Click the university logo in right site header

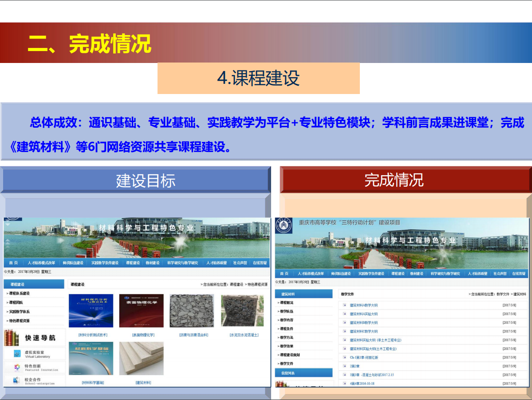(x=281, y=225)
